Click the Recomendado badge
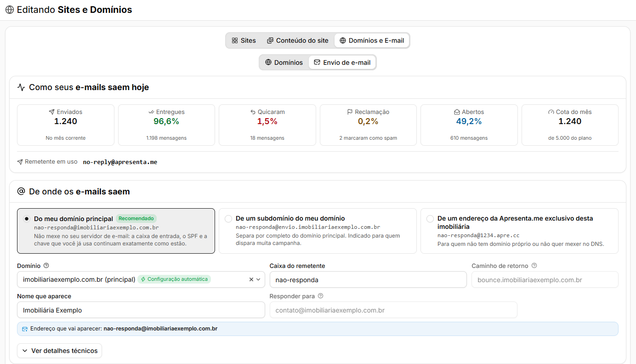Screen dimensions: 636x364 (136, 218)
